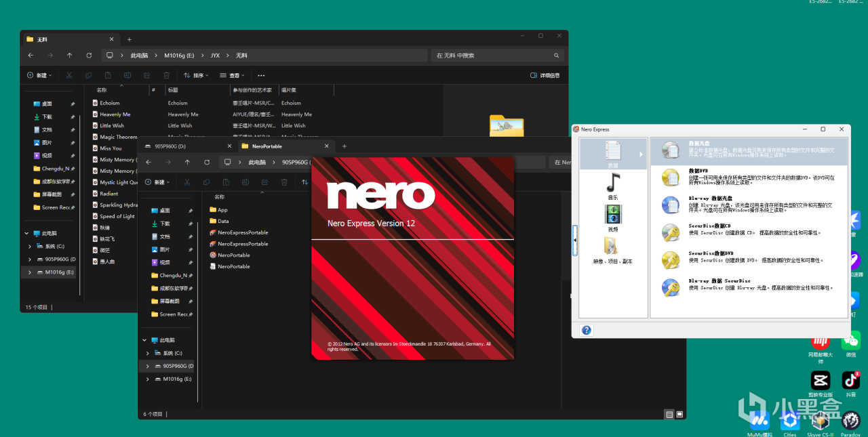
Task: Open the 剪映专业版 desktop shortcut
Action: pos(821,381)
